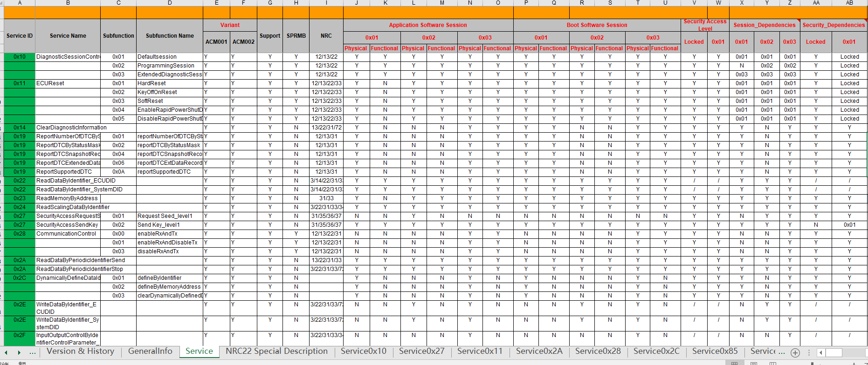Switch to the GeneralInfo sheet tab

pos(150,351)
